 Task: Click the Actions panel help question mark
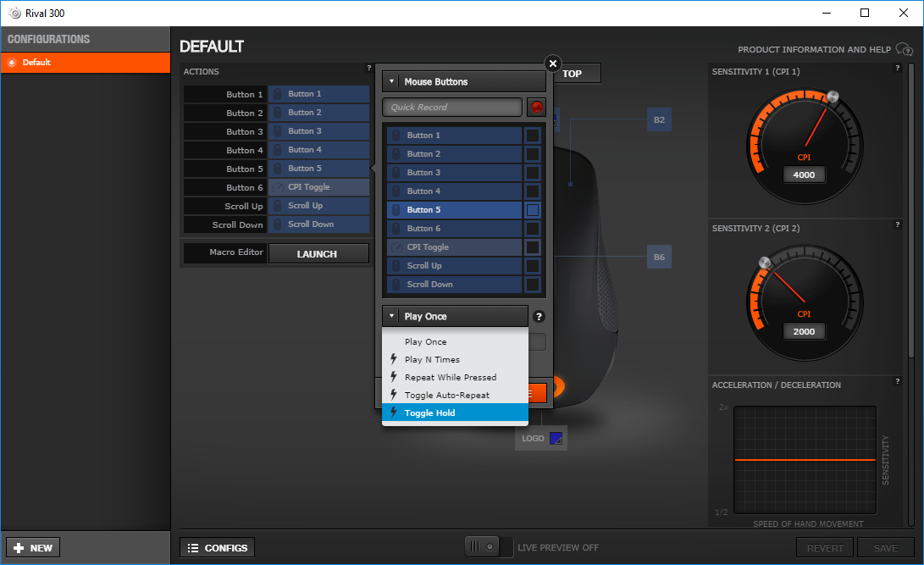pyautogui.click(x=369, y=69)
